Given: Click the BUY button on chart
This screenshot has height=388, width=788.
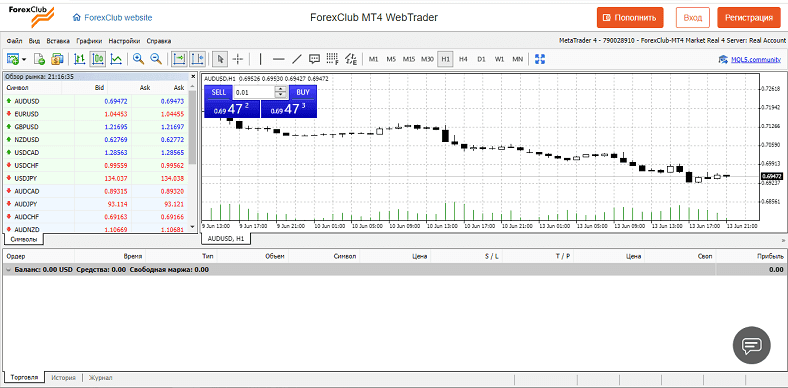Looking at the screenshot, I should point(303,92).
